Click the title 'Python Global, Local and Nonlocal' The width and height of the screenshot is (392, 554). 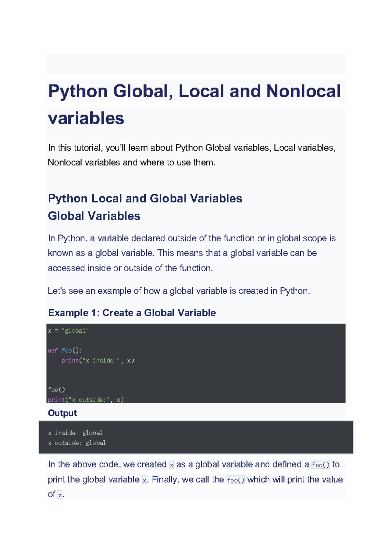coord(194,91)
